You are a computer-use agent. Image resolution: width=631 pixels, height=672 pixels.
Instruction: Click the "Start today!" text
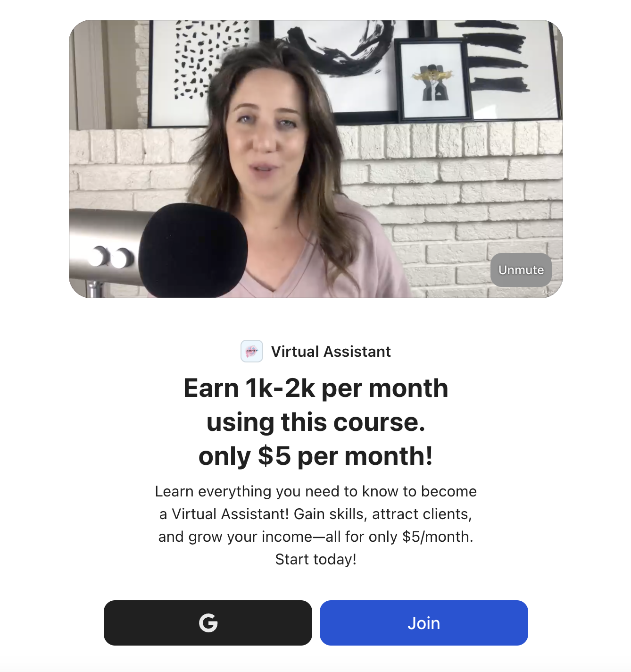tap(316, 559)
